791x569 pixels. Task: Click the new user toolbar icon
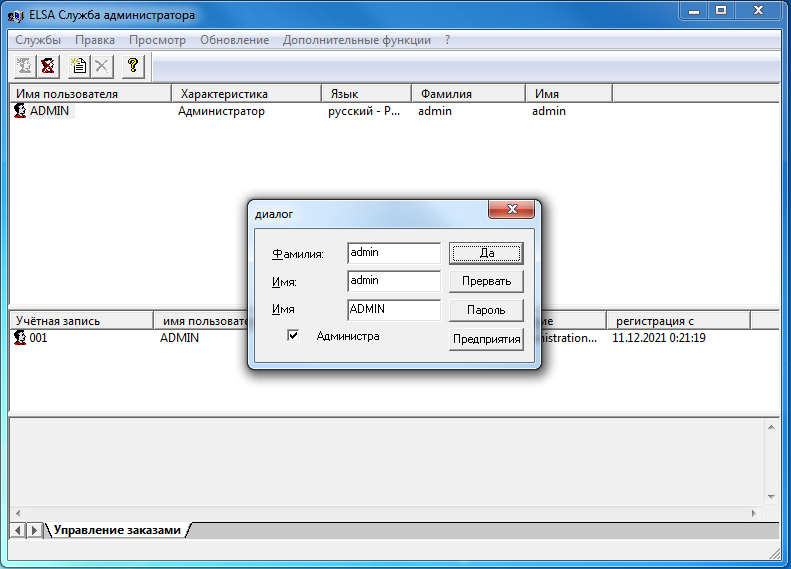coord(24,66)
